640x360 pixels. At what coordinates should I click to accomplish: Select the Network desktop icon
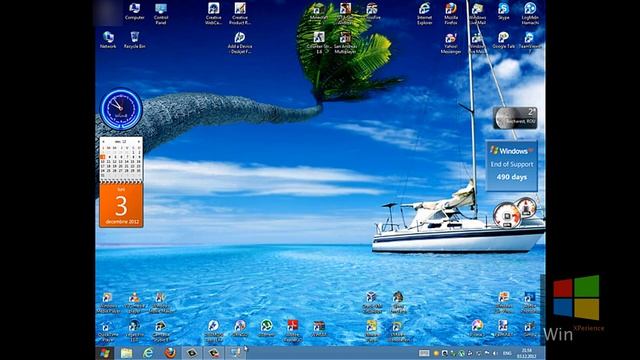[108, 40]
